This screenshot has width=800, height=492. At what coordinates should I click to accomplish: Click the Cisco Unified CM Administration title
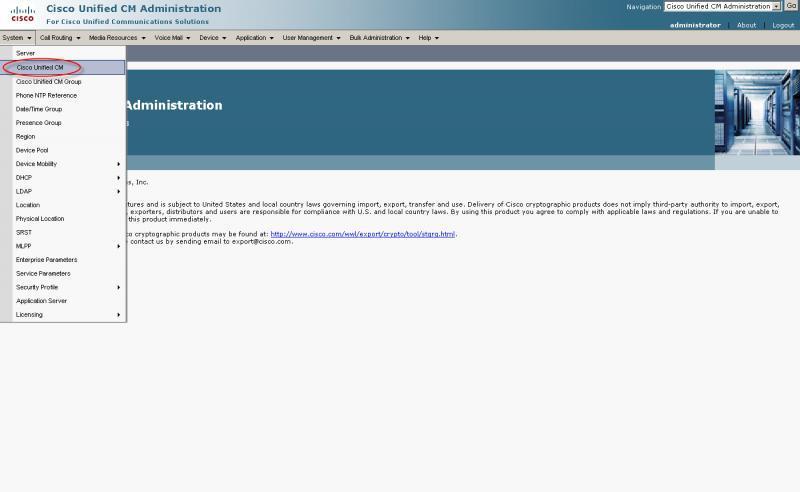134,9
